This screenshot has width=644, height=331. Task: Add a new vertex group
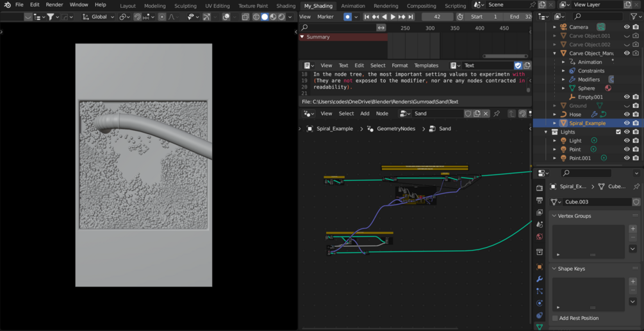(x=633, y=229)
